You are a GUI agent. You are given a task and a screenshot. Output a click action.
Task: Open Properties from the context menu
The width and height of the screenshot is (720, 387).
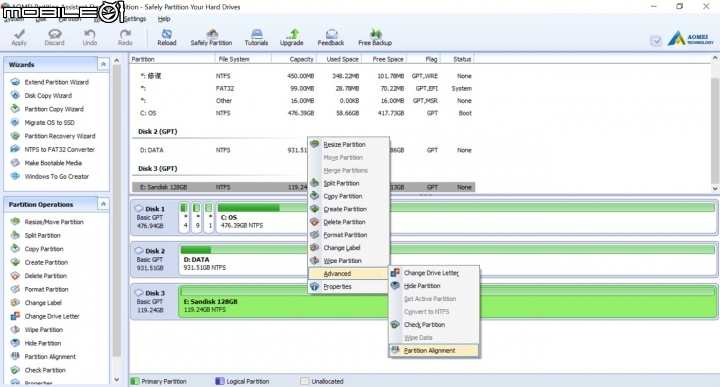(349, 286)
